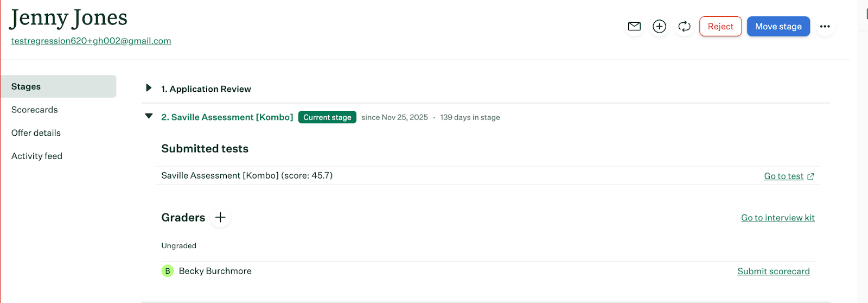Follow the Go to test link

pos(783,176)
